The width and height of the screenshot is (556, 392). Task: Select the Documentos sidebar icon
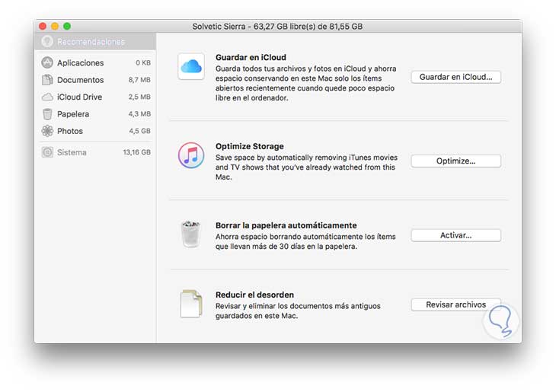pyautogui.click(x=47, y=80)
